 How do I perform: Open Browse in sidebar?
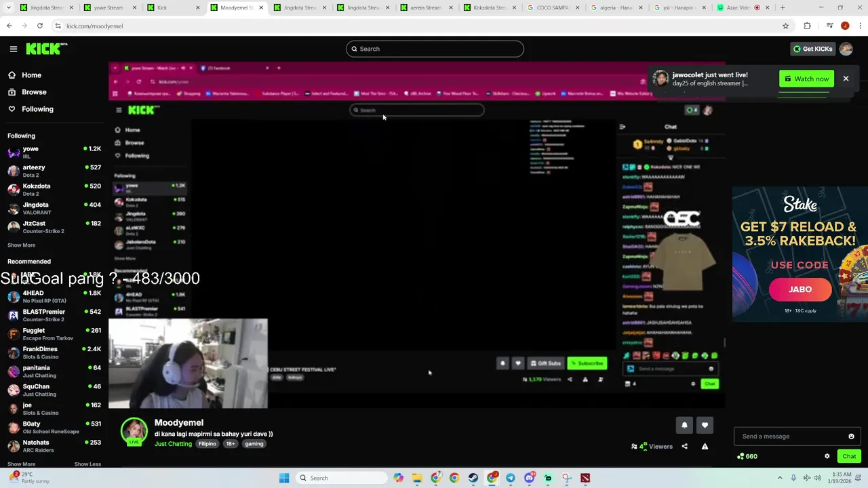pyautogui.click(x=34, y=92)
